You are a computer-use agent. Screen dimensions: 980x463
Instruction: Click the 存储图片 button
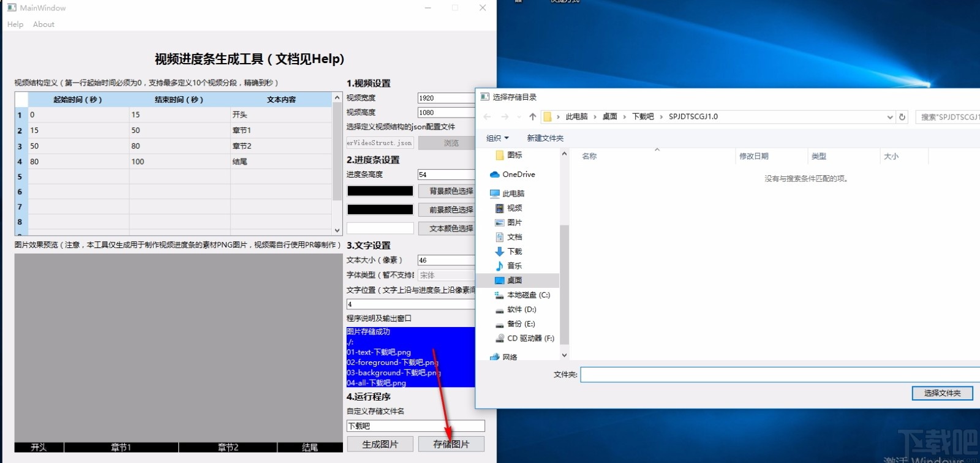451,444
